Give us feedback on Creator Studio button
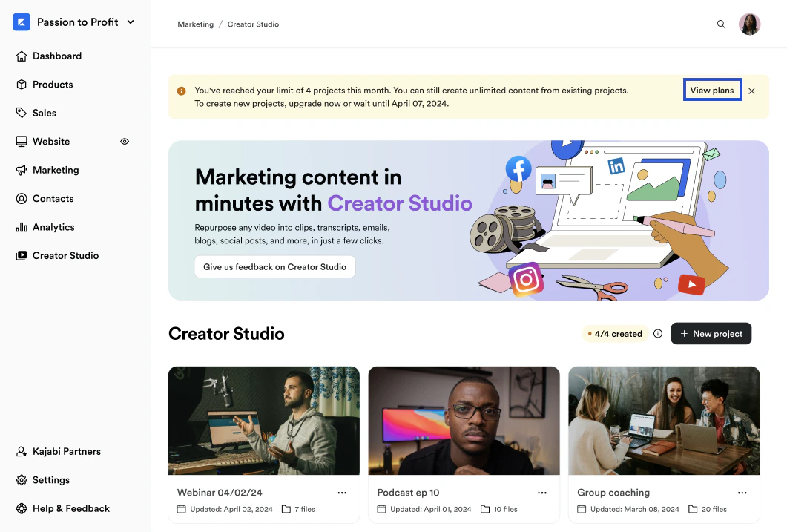 tap(275, 267)
